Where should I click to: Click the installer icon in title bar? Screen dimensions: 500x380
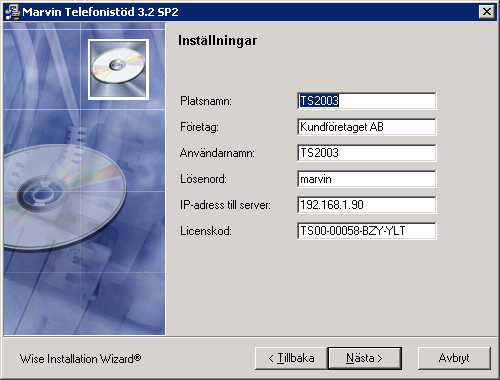coord(13,12)
